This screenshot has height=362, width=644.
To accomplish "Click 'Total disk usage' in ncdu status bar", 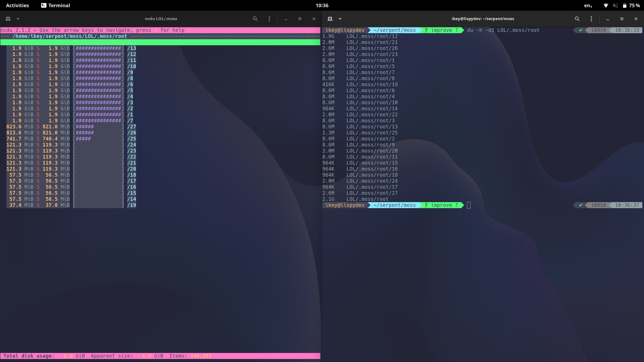I will click(29, 356).
